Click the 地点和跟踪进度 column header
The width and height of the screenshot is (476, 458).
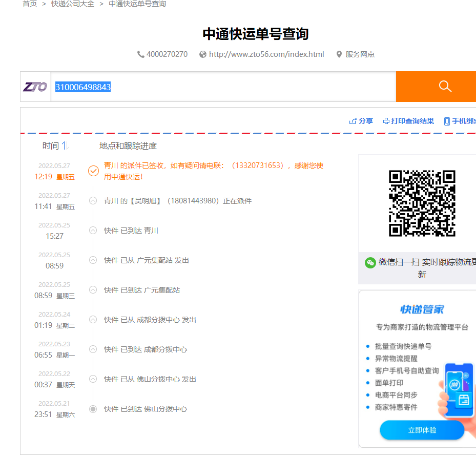tap(128, 146)
